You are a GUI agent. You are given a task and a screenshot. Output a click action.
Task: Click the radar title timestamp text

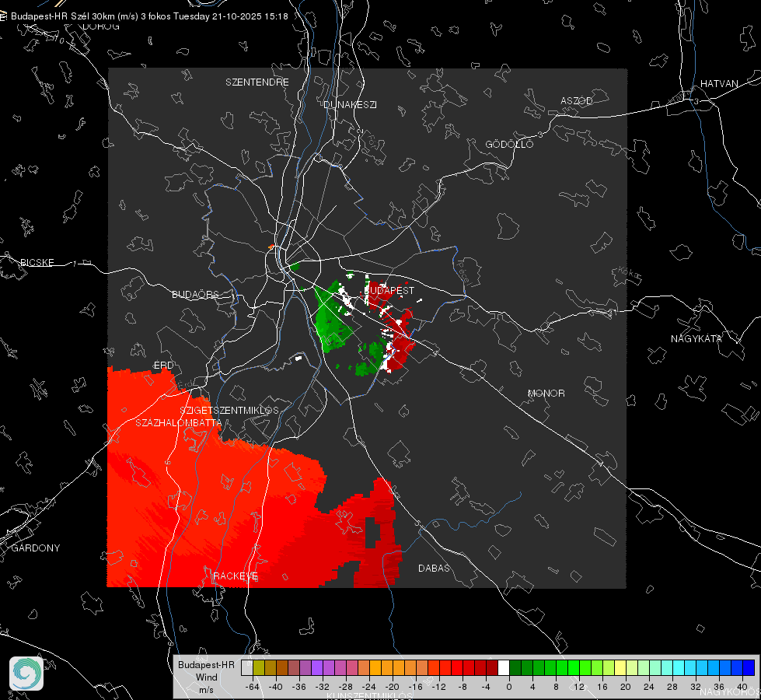149,16
